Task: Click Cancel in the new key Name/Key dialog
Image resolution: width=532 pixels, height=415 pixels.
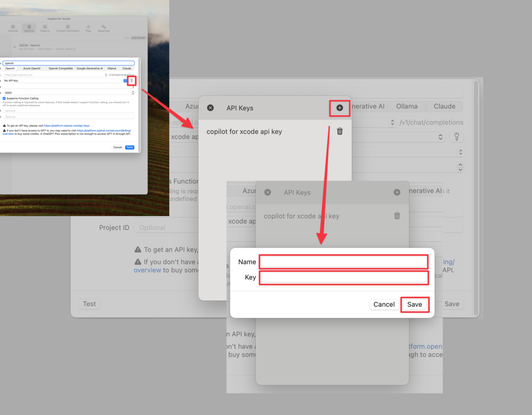Action: tap(384, 304)
